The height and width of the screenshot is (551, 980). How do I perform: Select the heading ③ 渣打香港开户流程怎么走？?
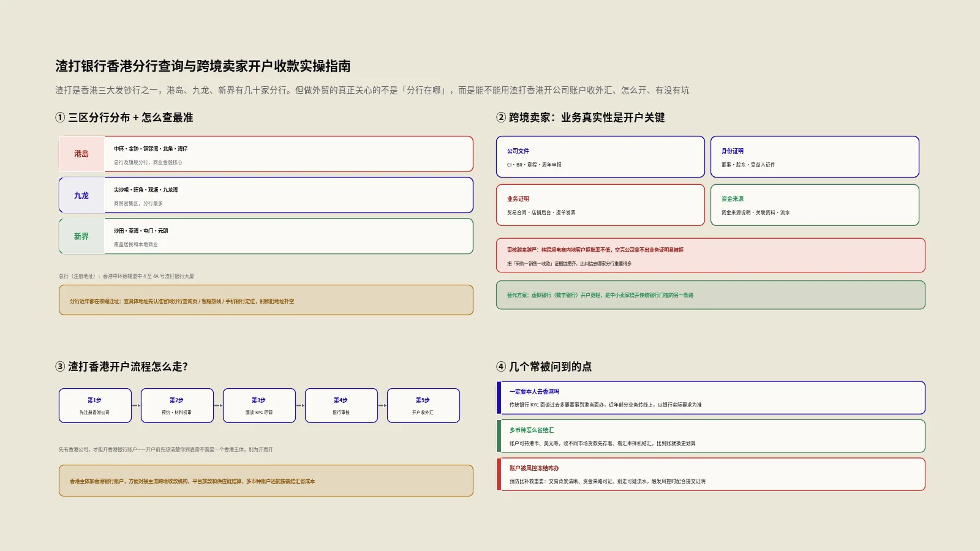121,367
